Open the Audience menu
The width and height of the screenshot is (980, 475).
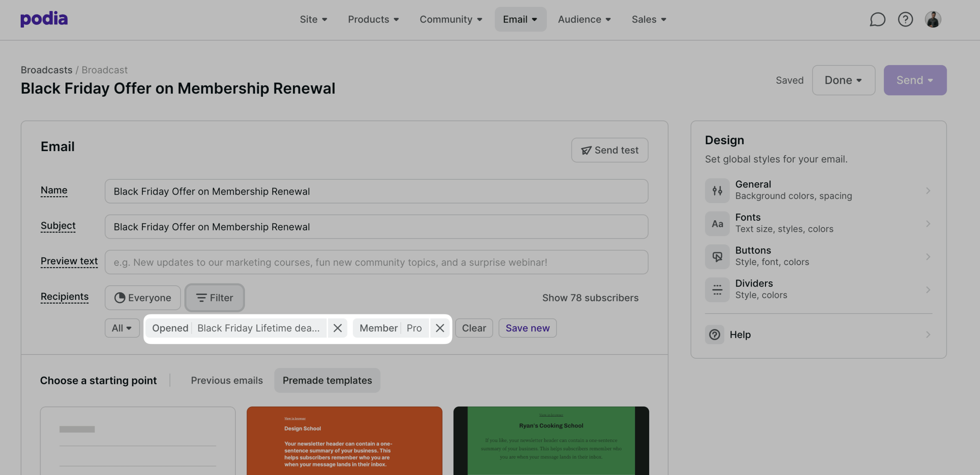(584, 19)
